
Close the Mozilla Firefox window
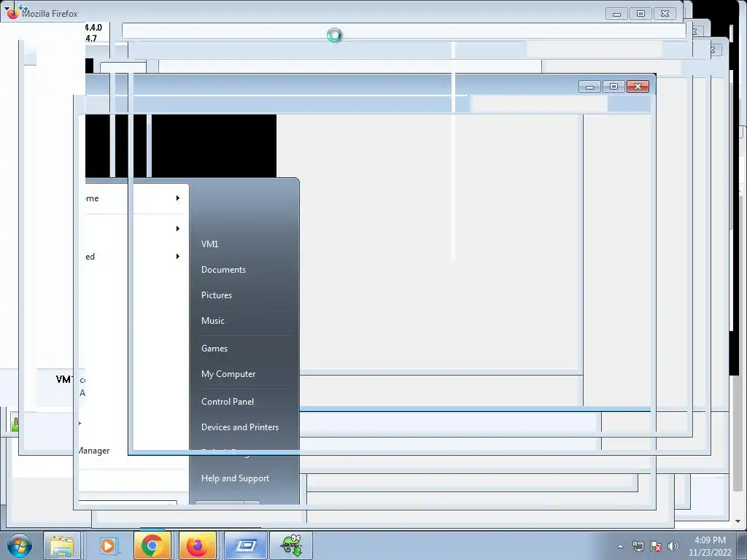click(x=665, y=13)
